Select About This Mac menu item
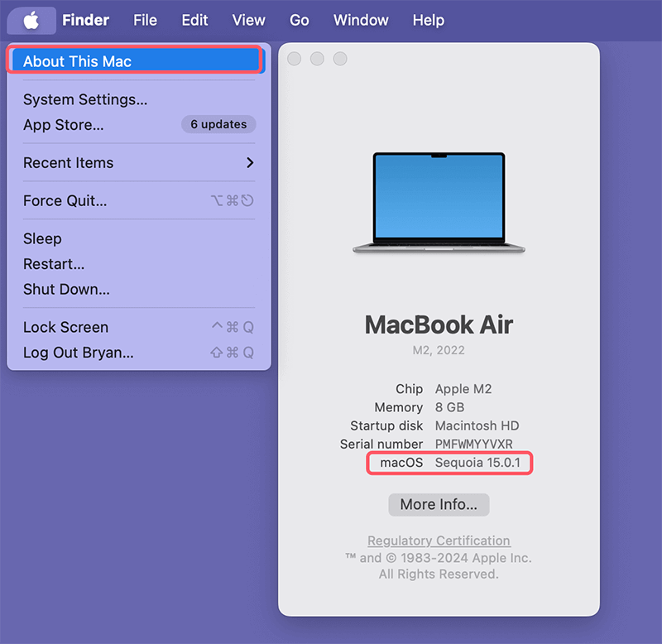 pos(138,61)
